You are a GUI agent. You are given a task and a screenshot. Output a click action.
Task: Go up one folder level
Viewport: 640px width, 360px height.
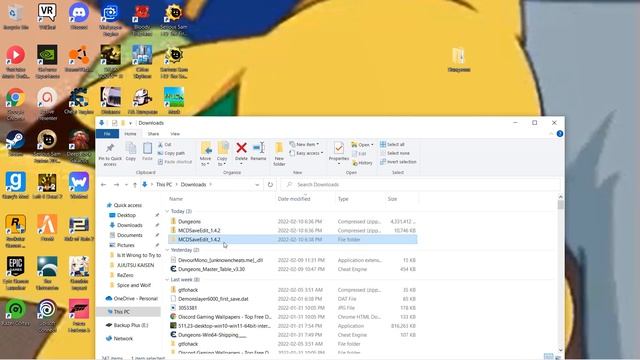(135, 184)
